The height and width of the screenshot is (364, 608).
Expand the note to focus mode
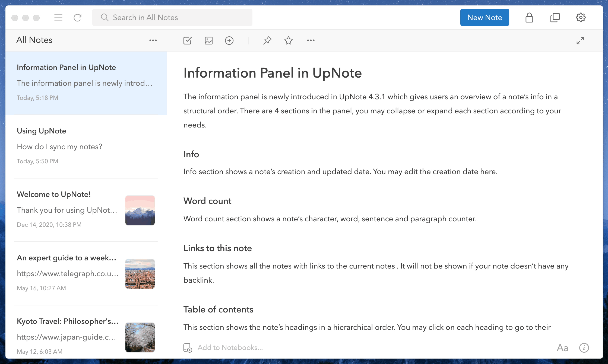(581, 40)
